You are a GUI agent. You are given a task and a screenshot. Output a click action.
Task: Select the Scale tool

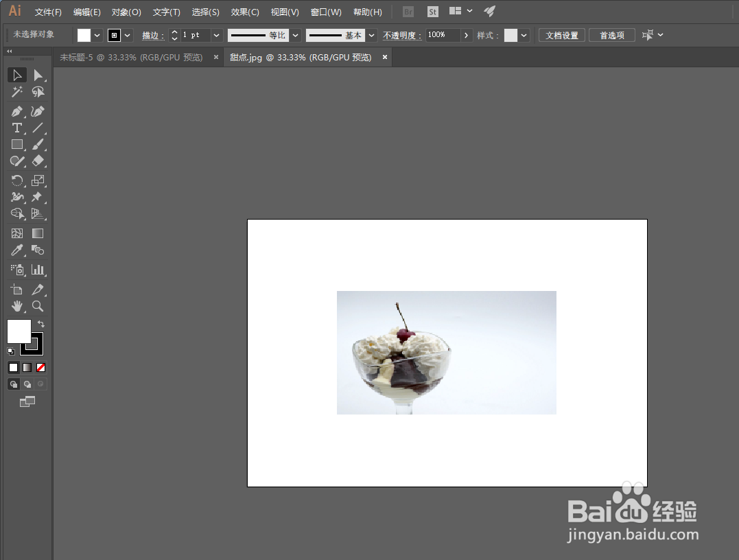(x=38, y=180)
